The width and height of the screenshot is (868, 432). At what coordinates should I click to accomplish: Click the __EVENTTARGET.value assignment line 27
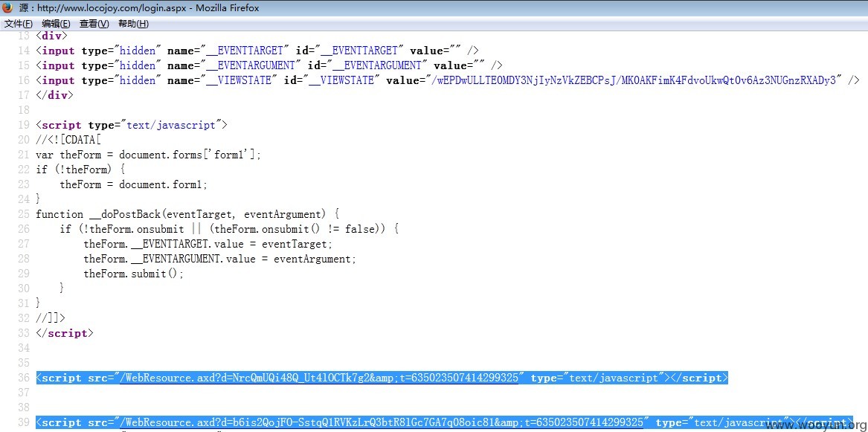(x=209, y=245)
